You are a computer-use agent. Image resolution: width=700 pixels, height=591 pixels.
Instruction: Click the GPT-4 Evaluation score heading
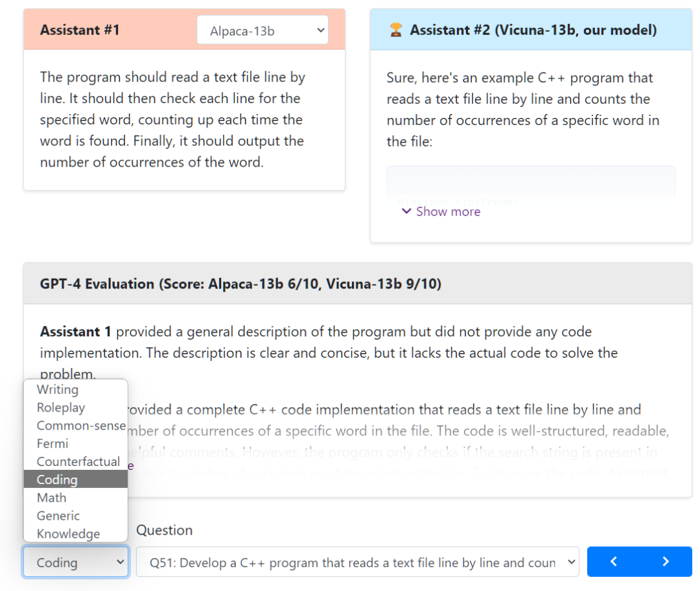coord(240,284)
